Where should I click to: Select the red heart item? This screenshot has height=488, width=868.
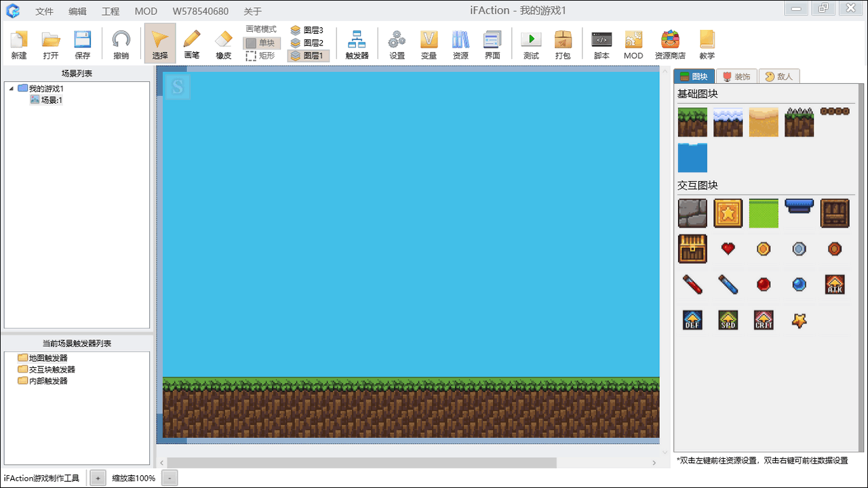coord(728,249)
